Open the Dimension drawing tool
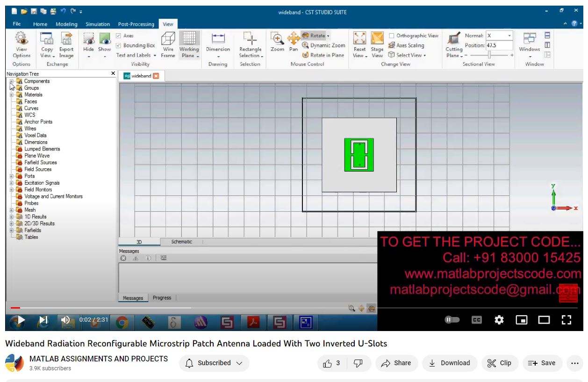The height and width of the screenshot is (382, 588). 218,39
